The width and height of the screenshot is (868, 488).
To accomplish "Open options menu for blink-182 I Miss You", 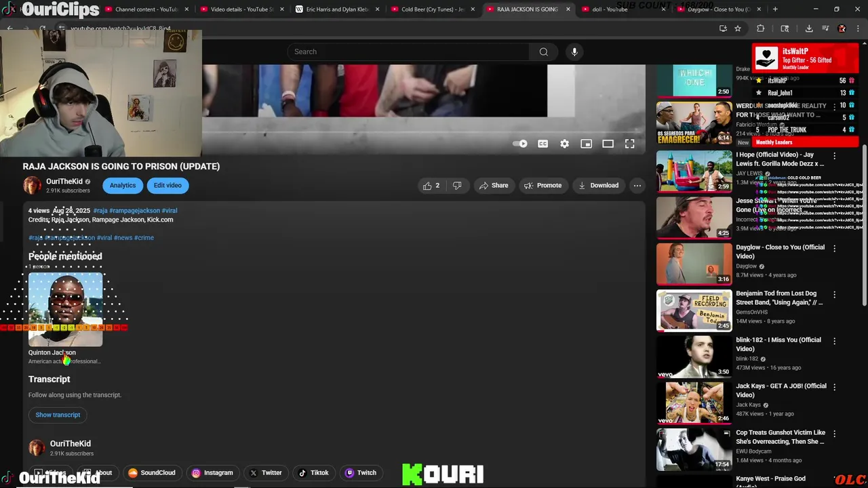I will [x=834, y=340].
